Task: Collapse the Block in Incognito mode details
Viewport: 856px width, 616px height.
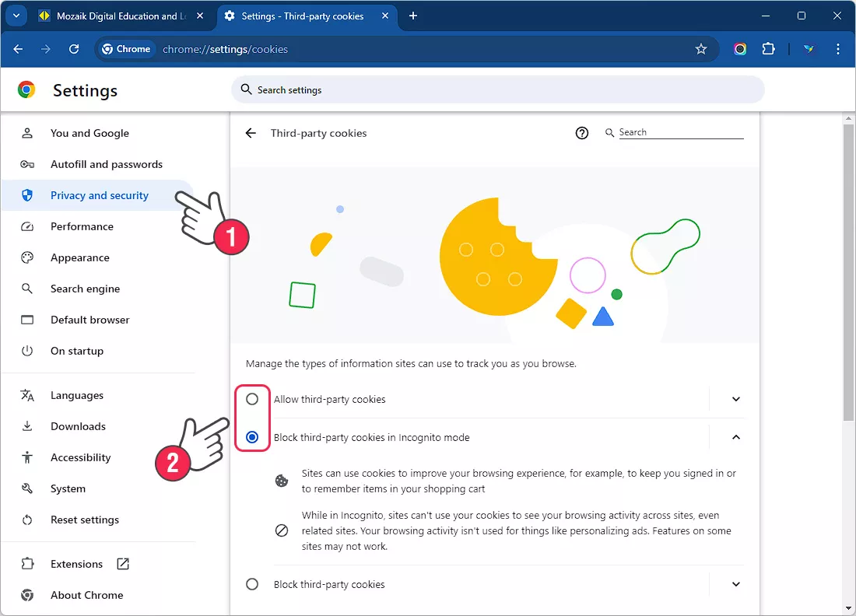Action: pyautogui.click(x=736, y=437)
